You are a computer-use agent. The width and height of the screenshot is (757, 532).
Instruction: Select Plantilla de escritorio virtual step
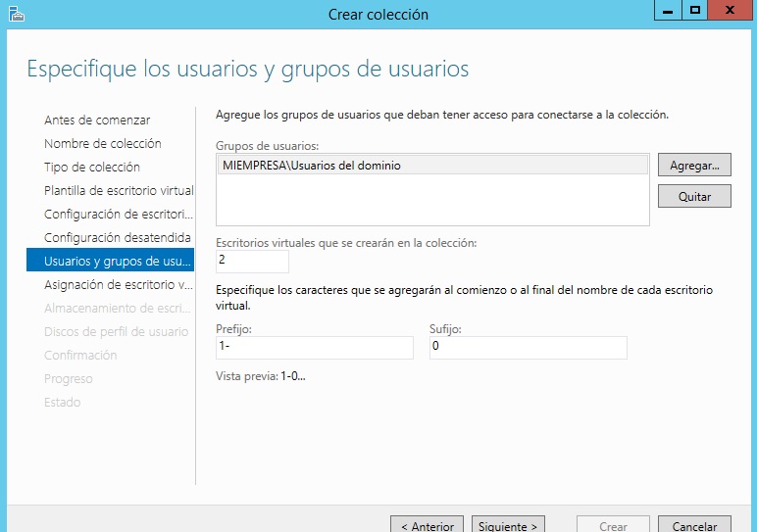(119, 191)
